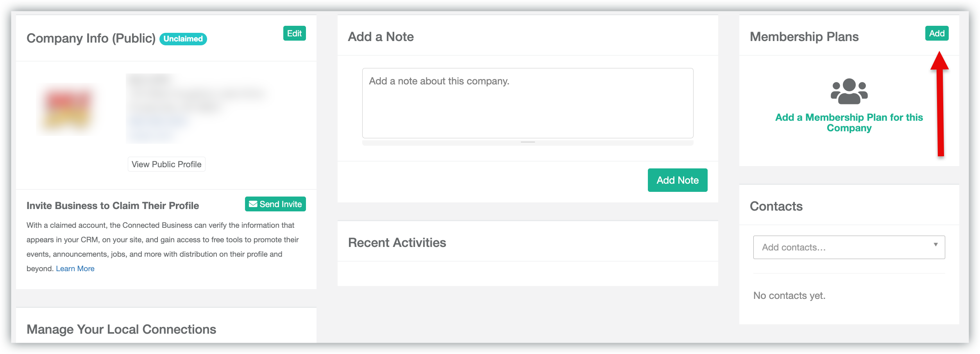This screenshot has height=354, width=980.
Task: Click the Company Info (Public) heading
Action: (91, 38)
